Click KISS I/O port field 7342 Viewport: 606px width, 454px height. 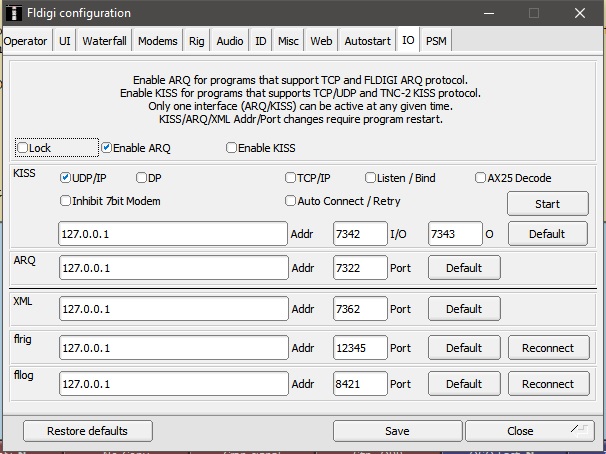tap(360, 234)
